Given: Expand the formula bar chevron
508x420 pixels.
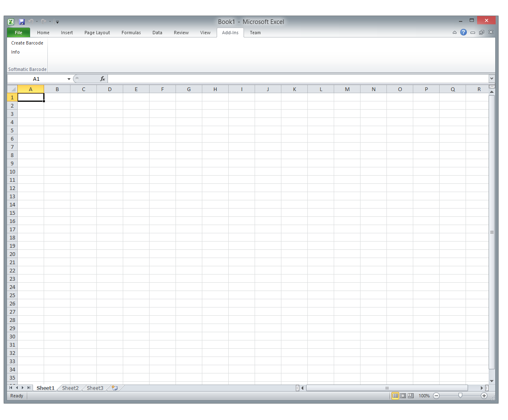Looking at the screenshot, I should click(492, 78).
